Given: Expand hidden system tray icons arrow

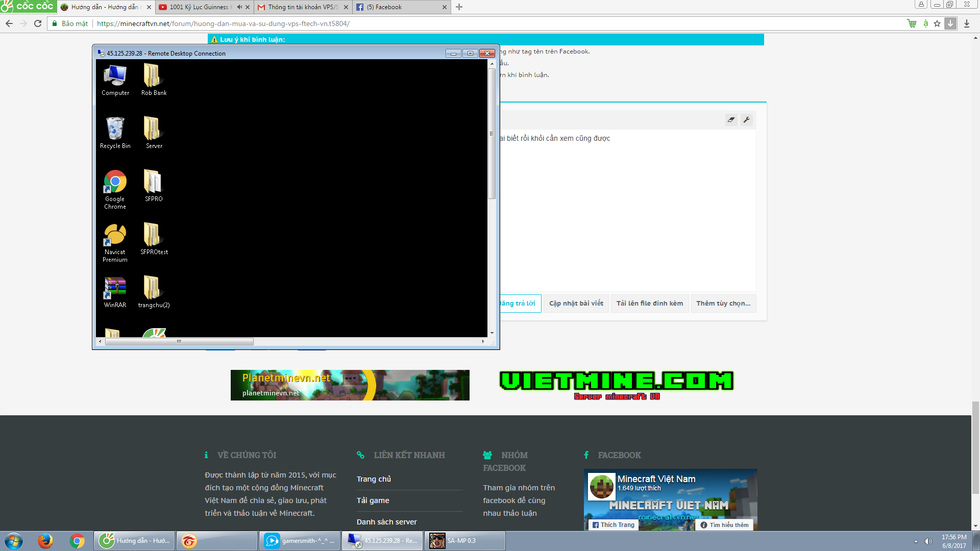Looking at the screenshot, I should 916,541.
